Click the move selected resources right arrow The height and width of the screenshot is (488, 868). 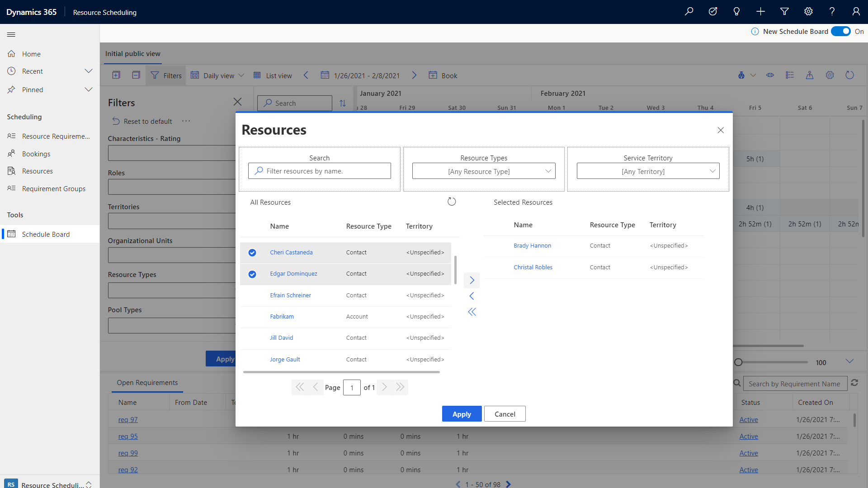point(472,280)
